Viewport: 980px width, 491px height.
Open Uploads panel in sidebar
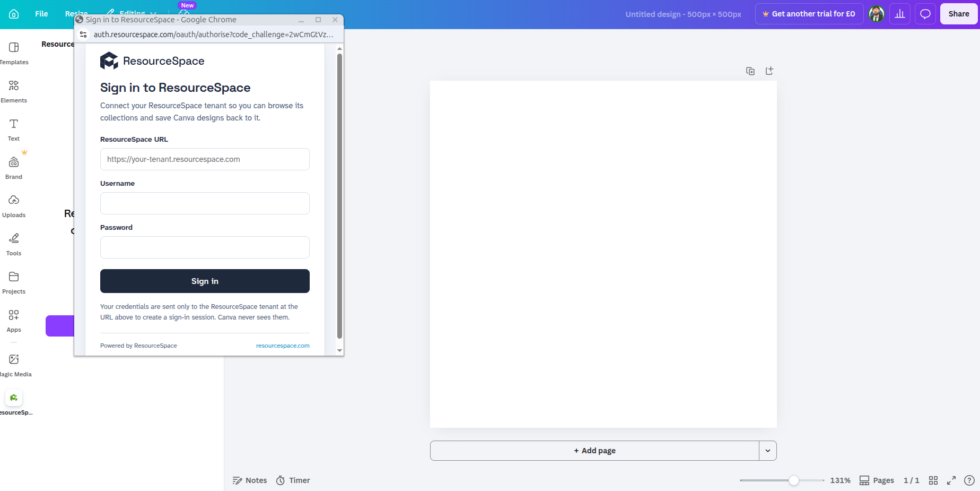point(14,206)
